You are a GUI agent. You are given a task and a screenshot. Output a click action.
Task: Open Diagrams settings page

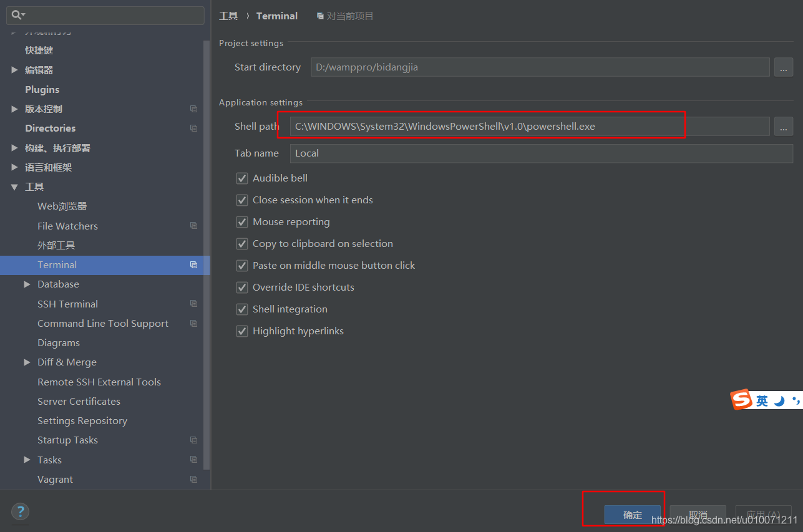tap(59, 342)
